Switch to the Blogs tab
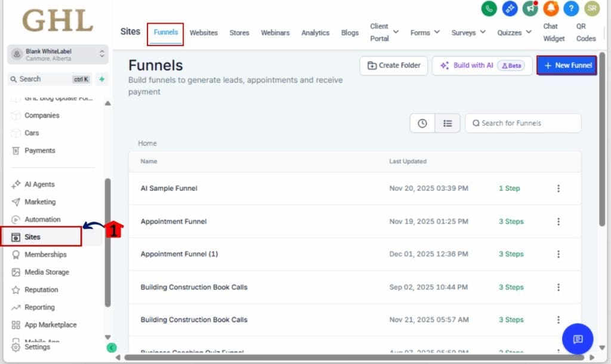Screen dimensions: 611x364 tap(350, 33)
